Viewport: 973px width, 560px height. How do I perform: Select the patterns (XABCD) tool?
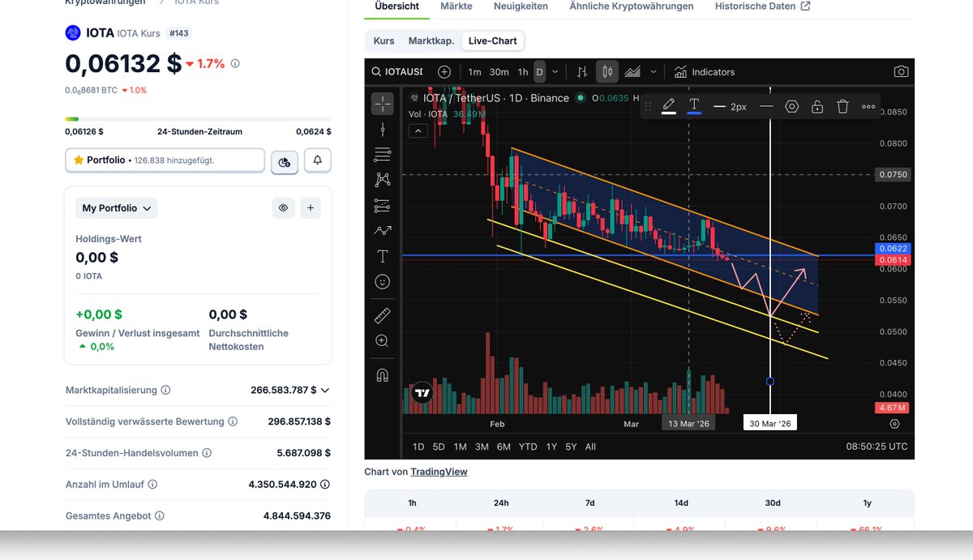pyautogui.click(x=383, y=180)
